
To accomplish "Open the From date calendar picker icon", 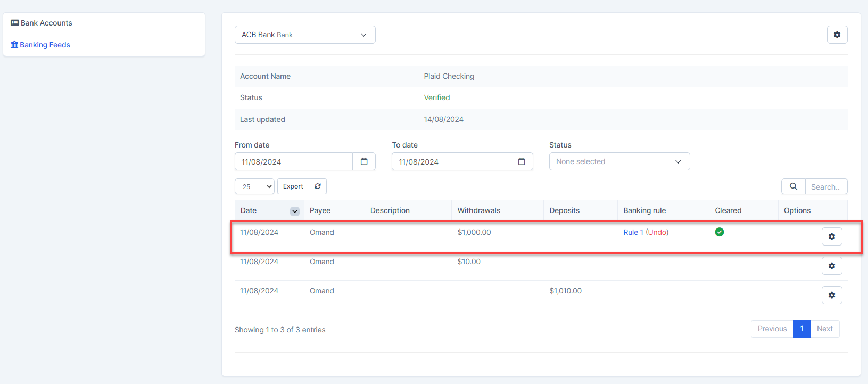I will pos(364,161).
